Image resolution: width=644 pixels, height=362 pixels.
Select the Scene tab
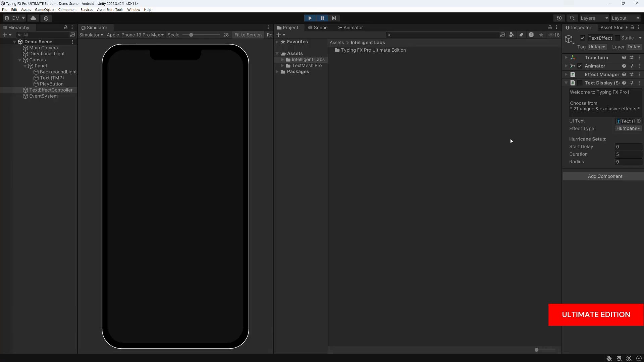[320, 27]
